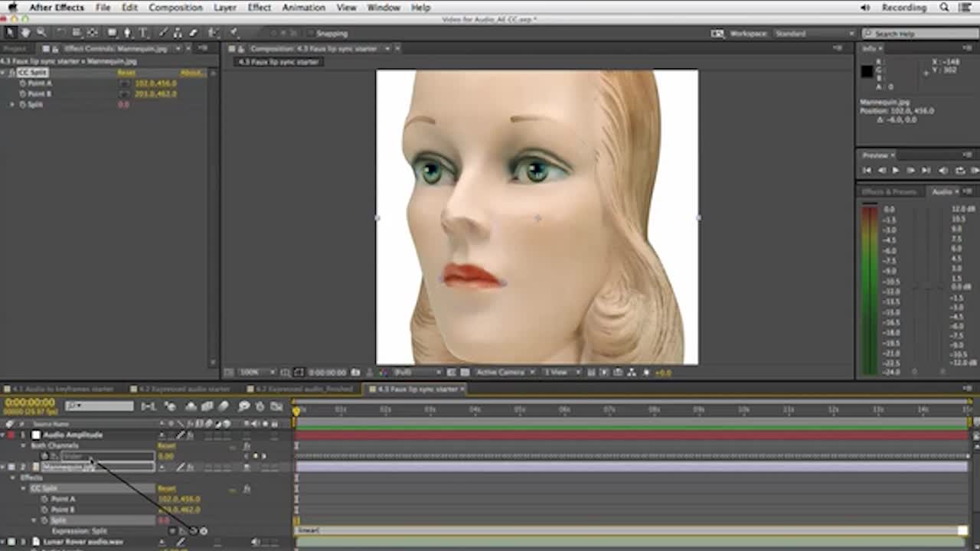The image size is (980, 551).
Task: Mute audio of Lunar Rover audio.wav layer
Action: 256,542
